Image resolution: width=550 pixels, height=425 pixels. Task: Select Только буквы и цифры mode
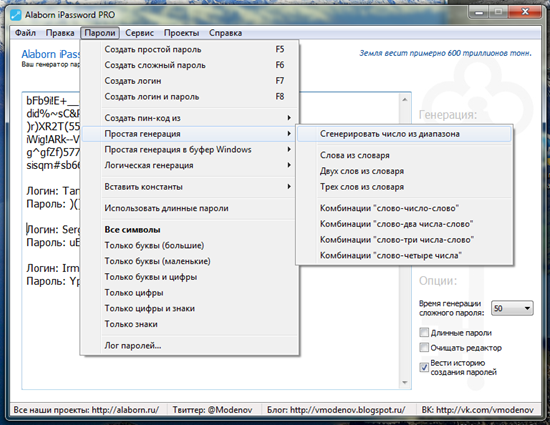(190, 277)
